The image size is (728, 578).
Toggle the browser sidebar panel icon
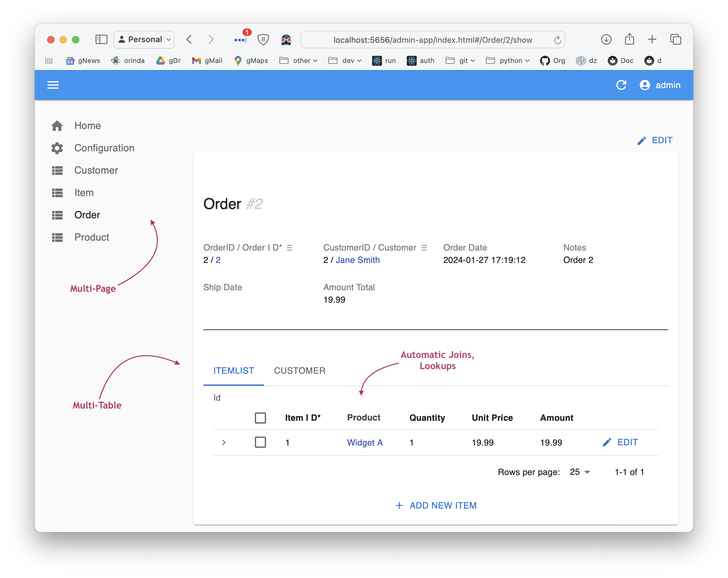point(101,39)
